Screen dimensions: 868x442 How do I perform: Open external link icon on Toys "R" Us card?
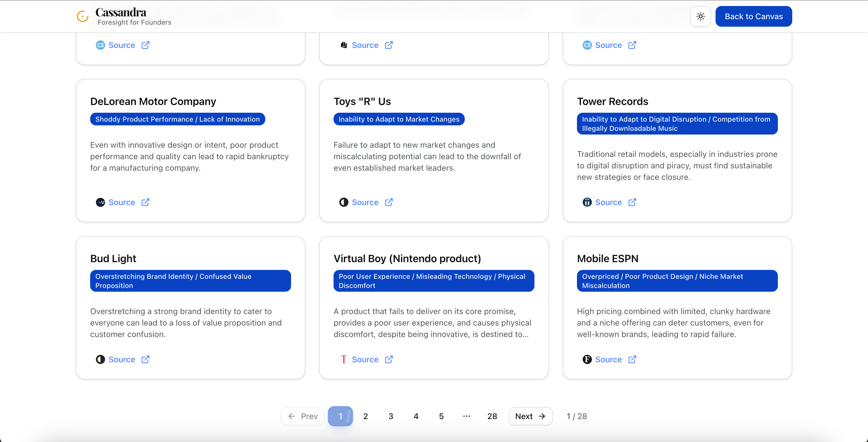pyautogui.click(x=389, y=202)
